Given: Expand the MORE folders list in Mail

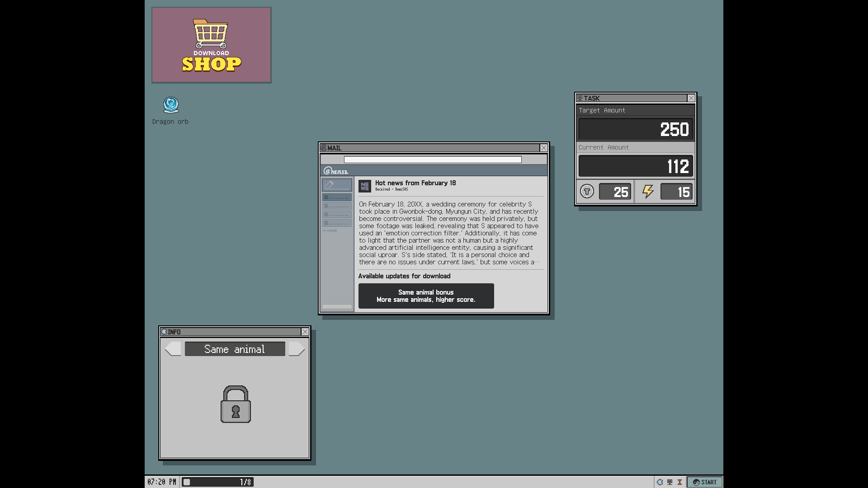Looking at the screenshot, I should tap(330, 230).
